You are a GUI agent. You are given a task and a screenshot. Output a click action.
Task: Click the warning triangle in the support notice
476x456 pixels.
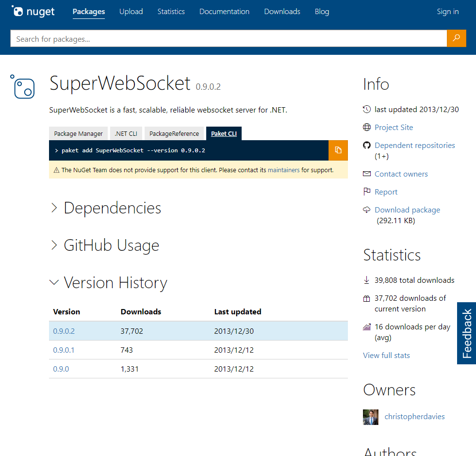[x=56, y=170]
